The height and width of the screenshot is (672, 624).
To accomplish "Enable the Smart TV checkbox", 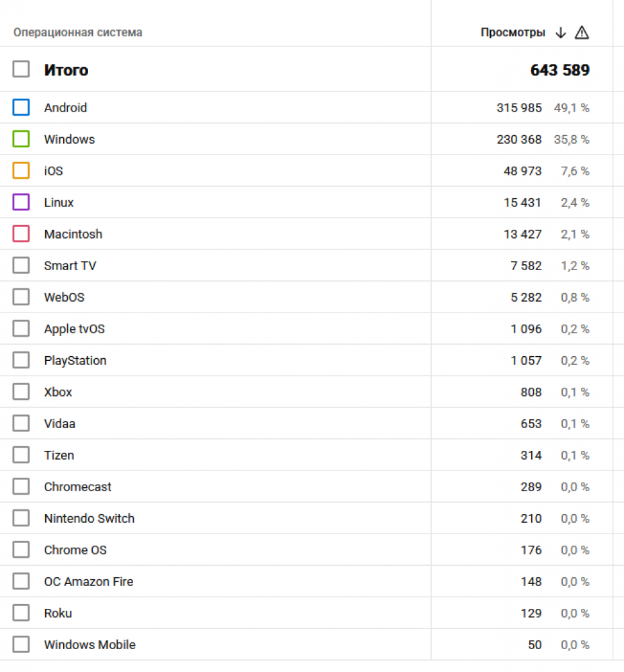I will 22,265.
